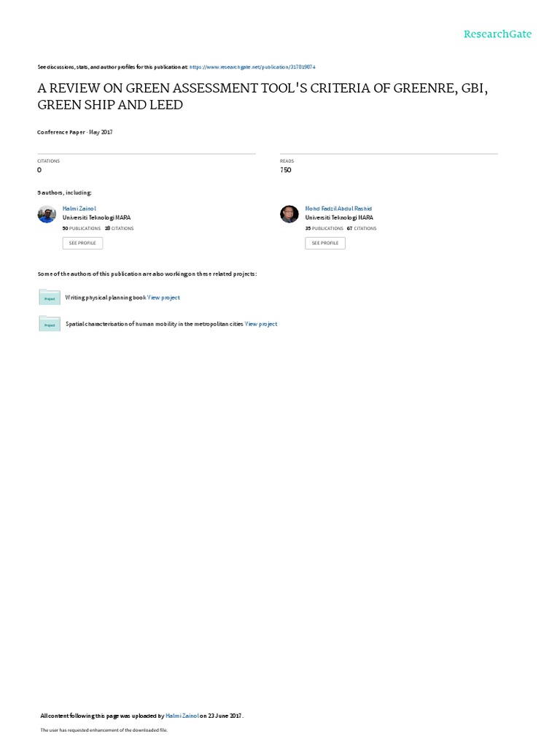This screenshot has height=747, width=560.
Task: Click the first Project folder icon
Action: coord(50,297)
